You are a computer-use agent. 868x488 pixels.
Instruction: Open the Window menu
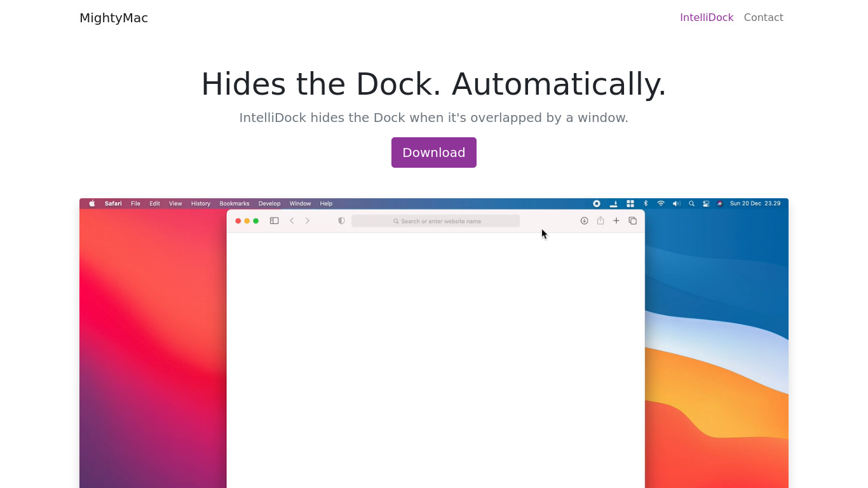point(300,203)
